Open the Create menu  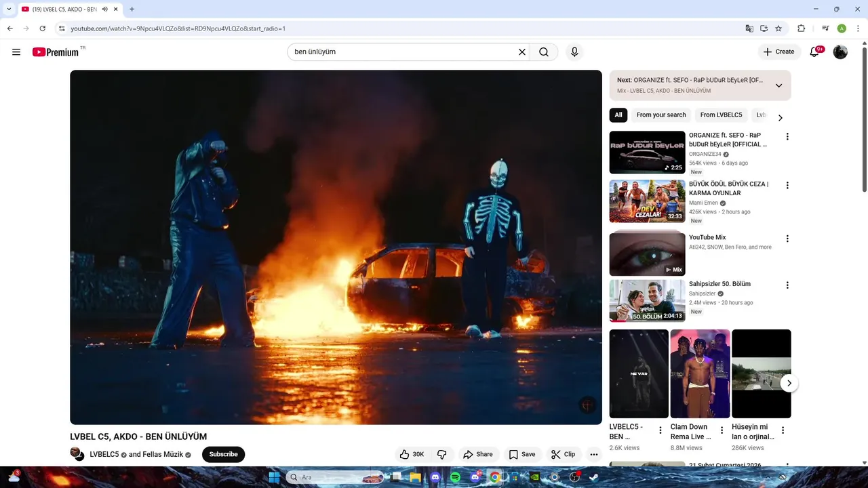click(778, 52)
